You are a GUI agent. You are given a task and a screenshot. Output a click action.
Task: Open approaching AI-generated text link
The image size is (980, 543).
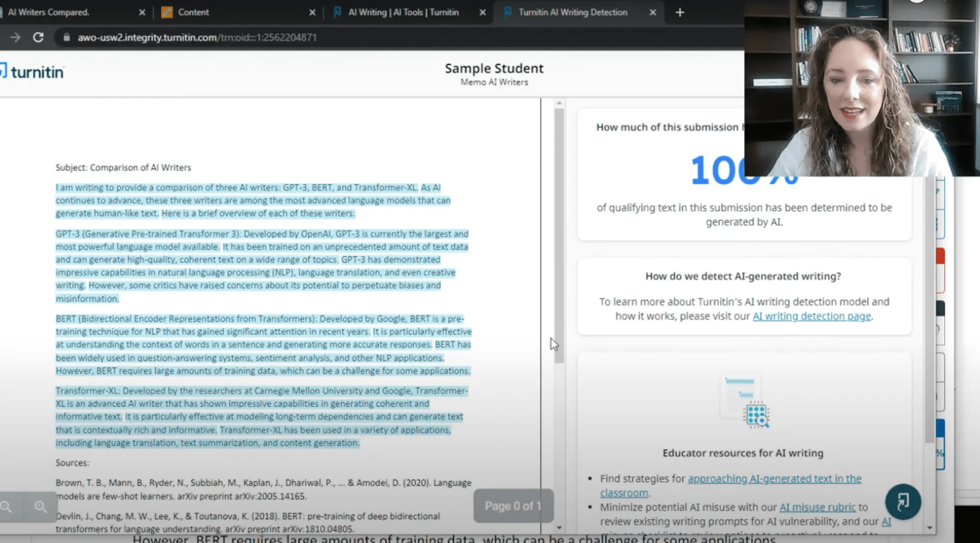pyautogui.click(x=774, y=479)
